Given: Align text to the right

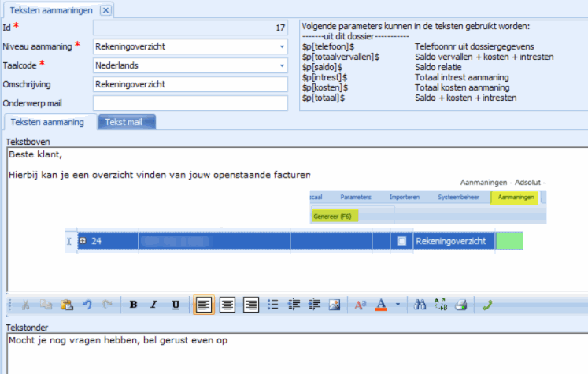Looking at the screenshot, I should pyautogui.click(x=251, y=305).
